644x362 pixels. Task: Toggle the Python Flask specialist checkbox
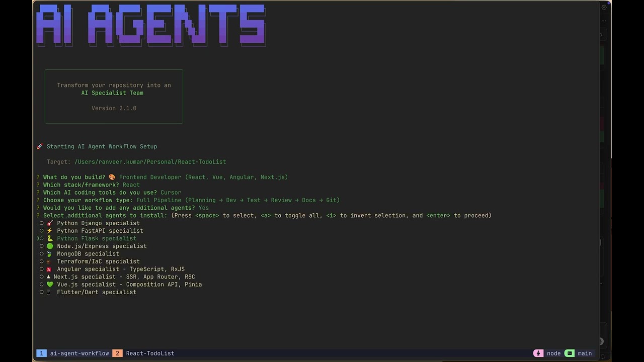(x=42, y=238)
